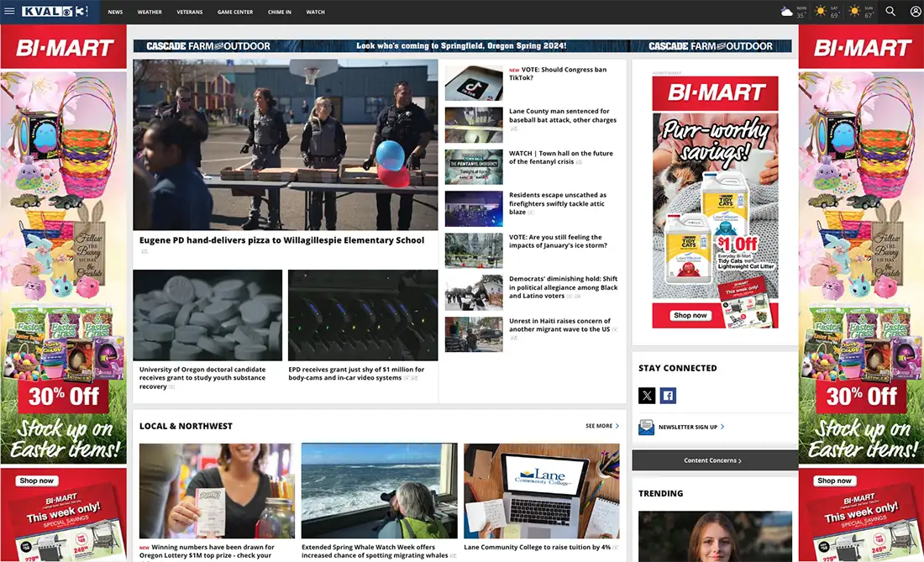Click the Democrats voters crowd thumbnail
Image resolution: width=924 pixels, height=562 pixels.
point(474,292)
